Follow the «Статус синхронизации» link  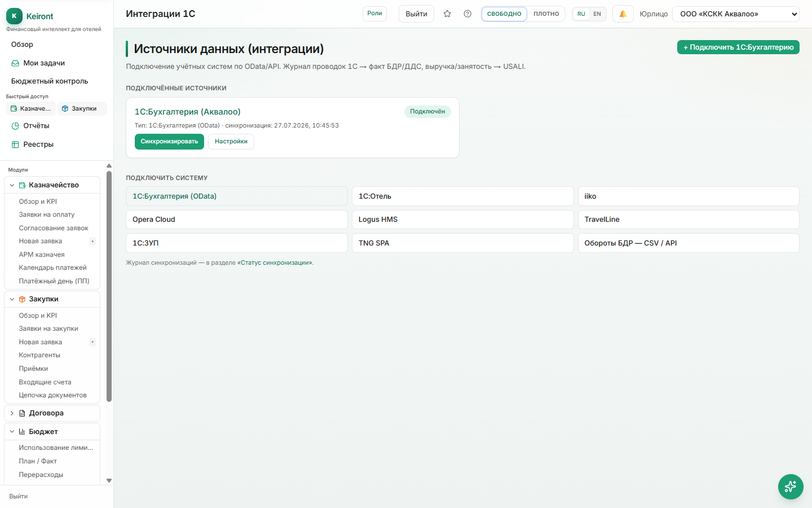point(275,263)
